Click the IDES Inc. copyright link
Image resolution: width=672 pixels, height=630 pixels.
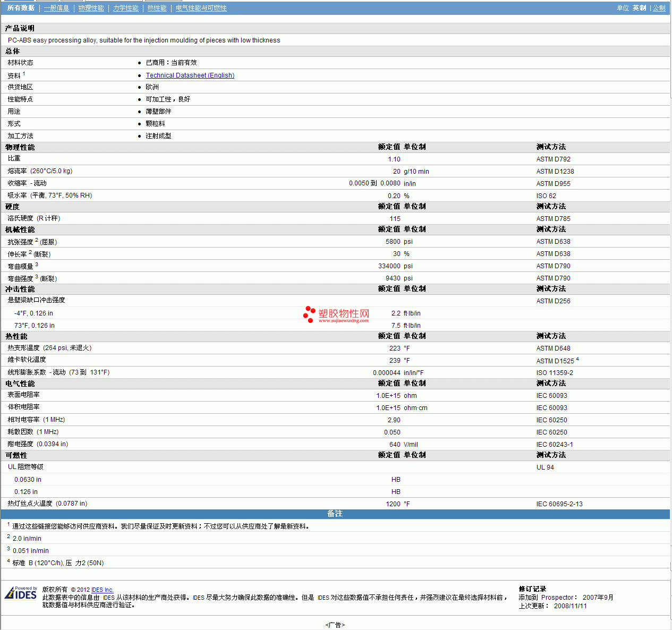pyautogui.click(x=102, y=590)
